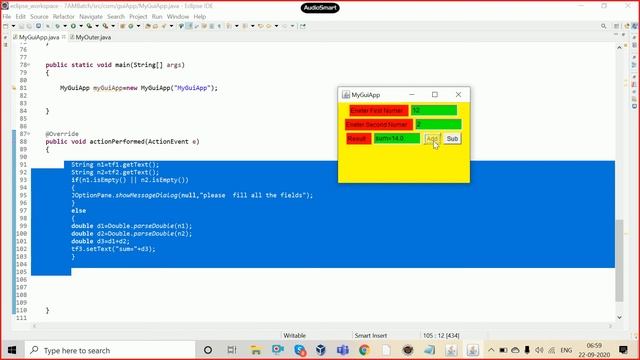Image resolution: width=640 pixels, height=360 pixels.
Task: Open the Navigate menu
Action: point(91,17)
